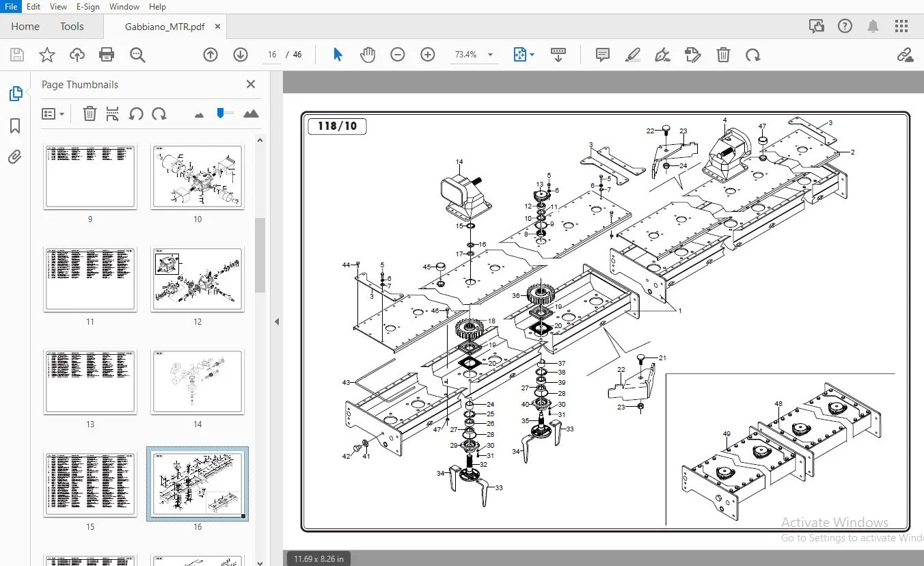Select the page 10 thumbnail

198,176
